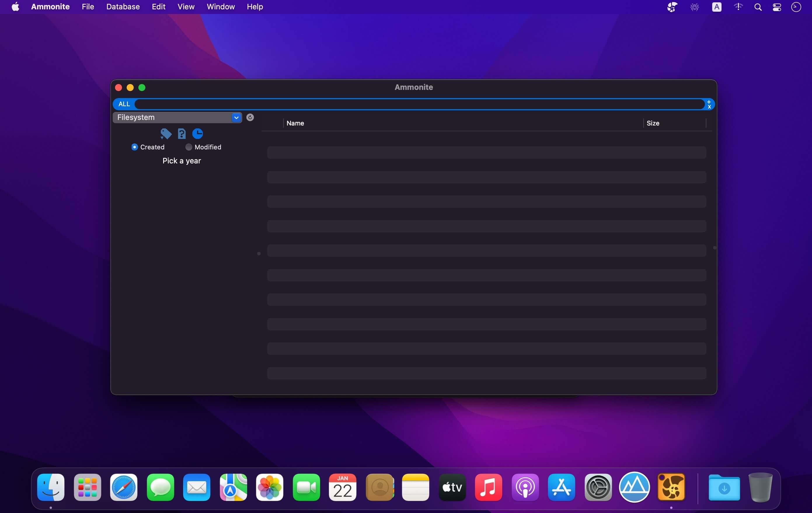Viewport: 812px width, 513px height.
Task: Click the "Pick a year" label
Action: pyautogui.click(x=182, y=161)
